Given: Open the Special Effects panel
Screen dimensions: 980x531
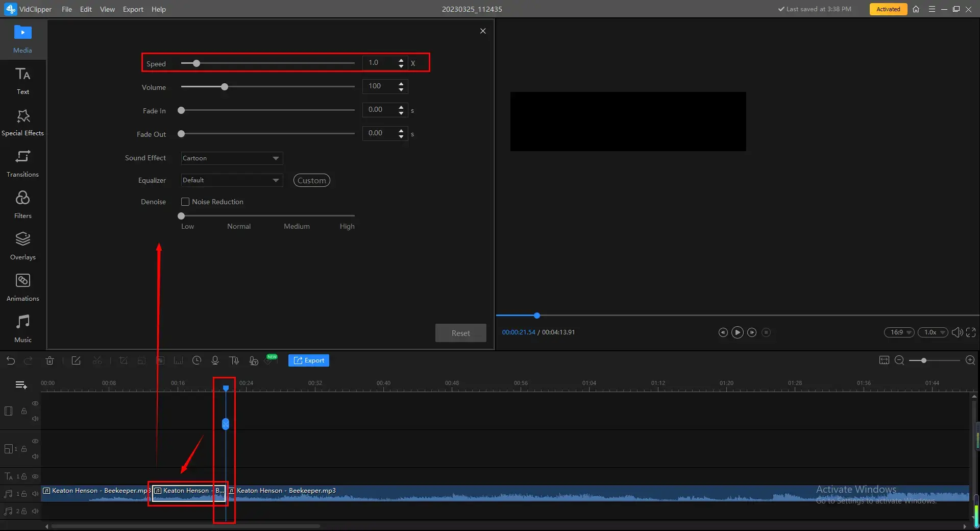Looking at the screenshot, I should pos(22,122).
